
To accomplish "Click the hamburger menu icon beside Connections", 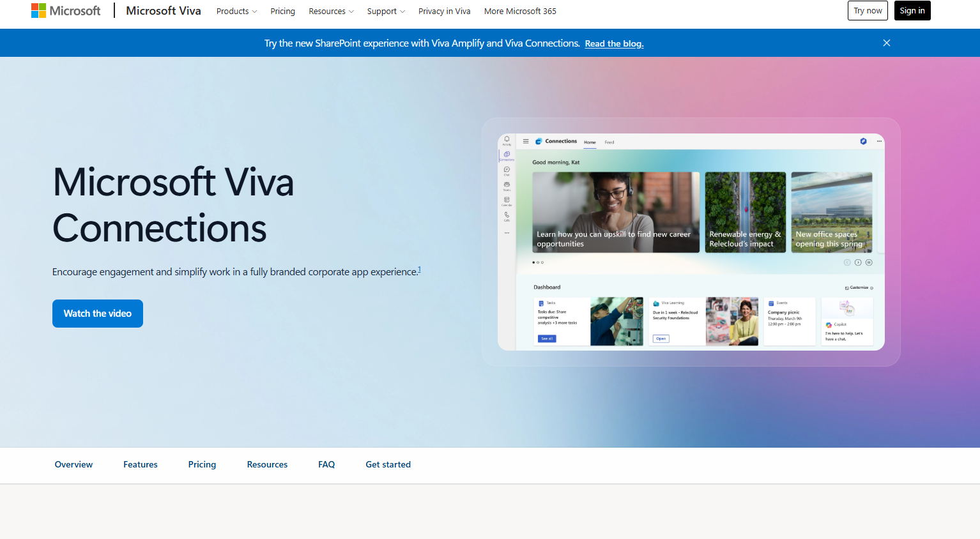I will [526, 141].
